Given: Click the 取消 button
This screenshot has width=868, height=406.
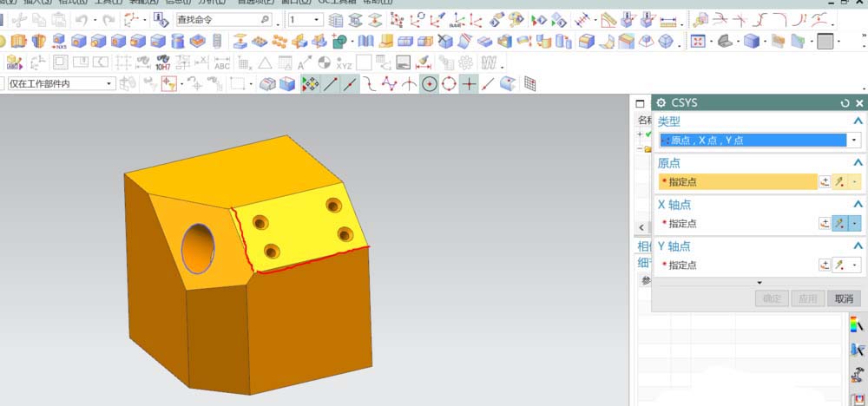Looking at the screenshot, I should pyautogui.click(x=845, y=298).
